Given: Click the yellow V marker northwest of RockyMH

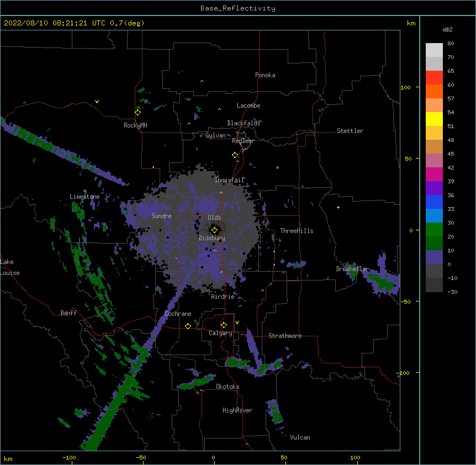Looking at the screenshot, I should tap(97, 102).
